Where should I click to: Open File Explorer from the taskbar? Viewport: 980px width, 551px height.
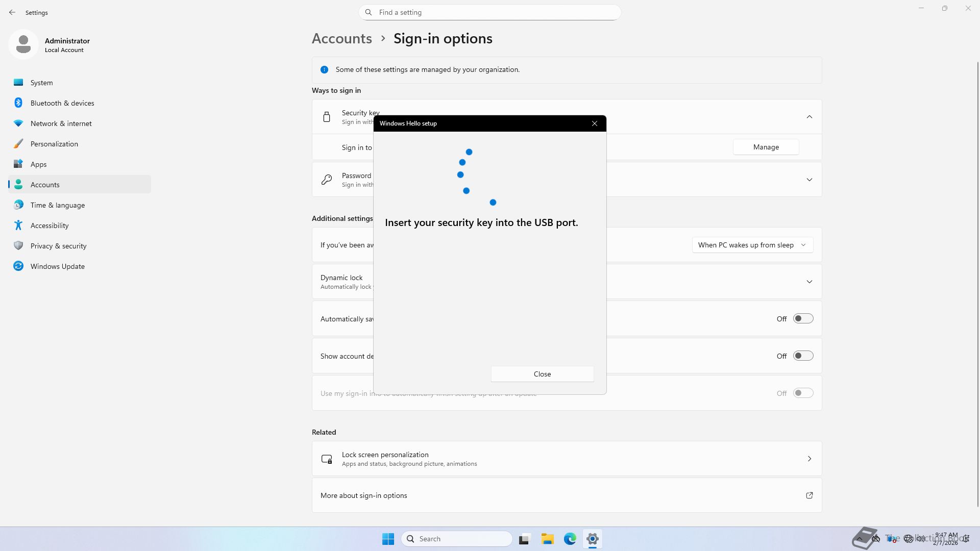click(x=547, y=539)
